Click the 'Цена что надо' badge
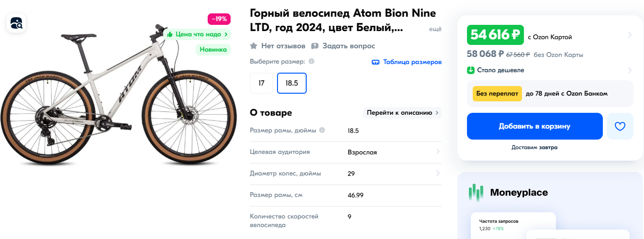The image size is (644, 239). (x=197, y=34)
